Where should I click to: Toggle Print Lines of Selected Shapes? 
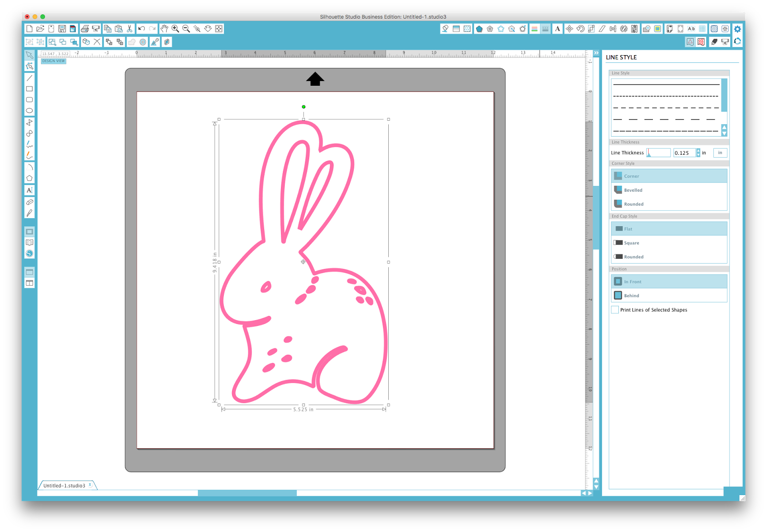(615, 310)
